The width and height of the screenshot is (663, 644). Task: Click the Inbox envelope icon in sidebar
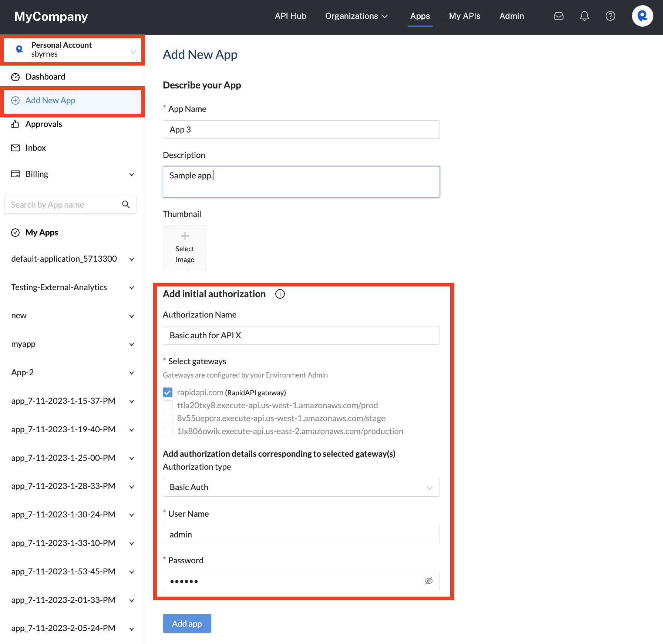coord(15,148)
